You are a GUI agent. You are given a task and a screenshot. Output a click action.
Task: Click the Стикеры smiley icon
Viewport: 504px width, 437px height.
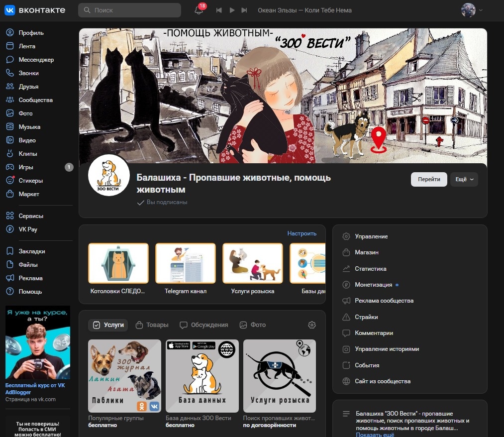(10, 180)
